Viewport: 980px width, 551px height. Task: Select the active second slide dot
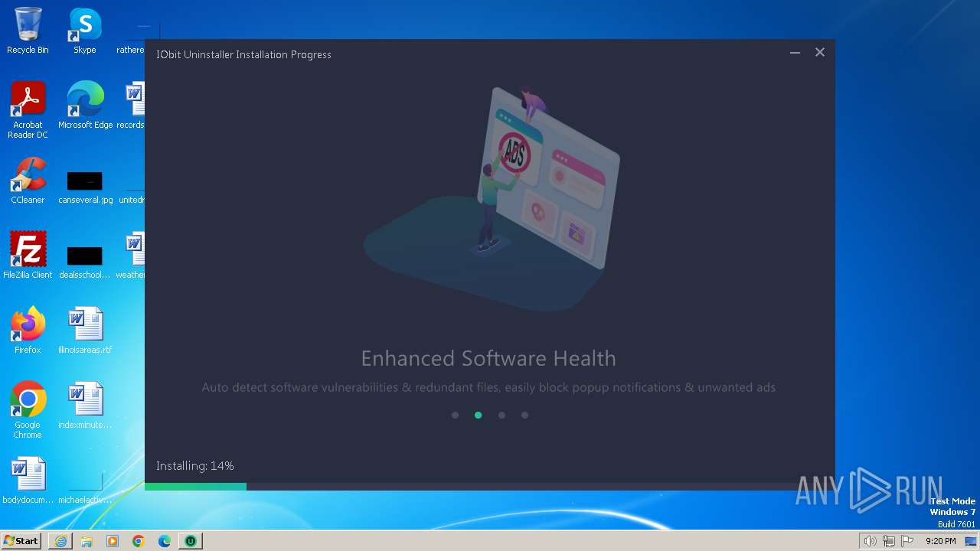(479, 416)
